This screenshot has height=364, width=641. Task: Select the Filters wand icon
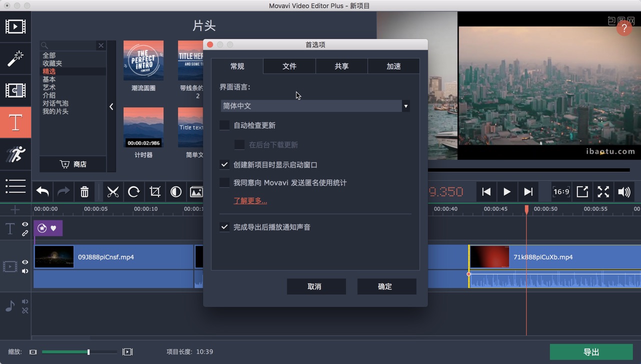click(15, 58)
